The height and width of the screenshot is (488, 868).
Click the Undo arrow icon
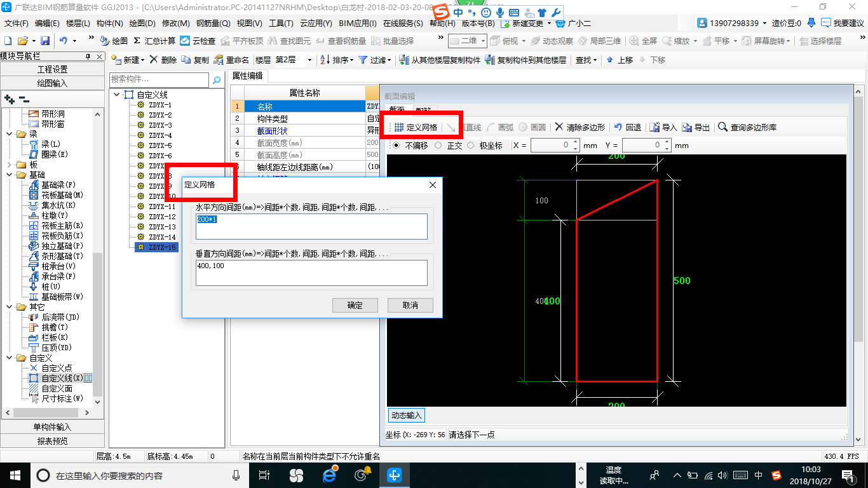tap(64, 41)
